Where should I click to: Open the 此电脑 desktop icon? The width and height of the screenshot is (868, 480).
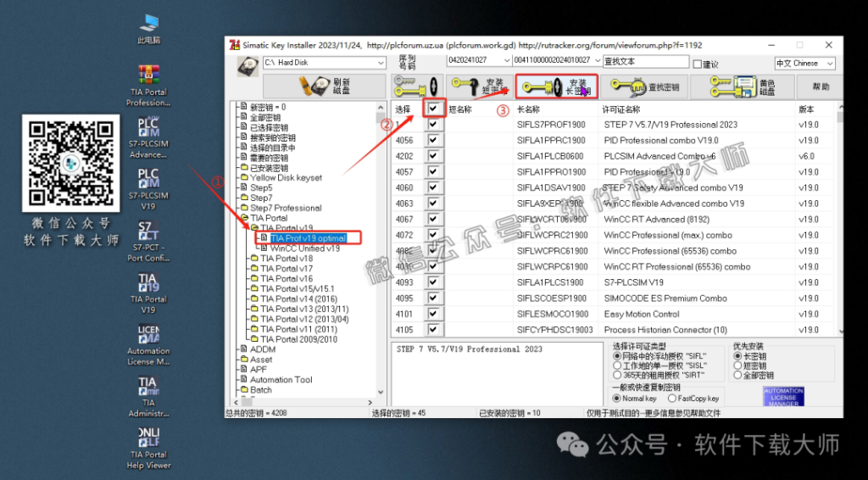point(148,30)
